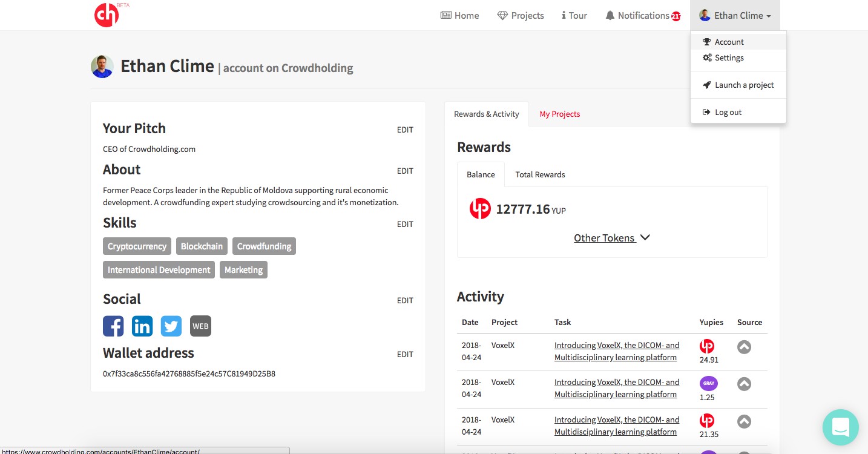Click the trophy icon next to Account
Screen dimensions: 868x454
706,42
